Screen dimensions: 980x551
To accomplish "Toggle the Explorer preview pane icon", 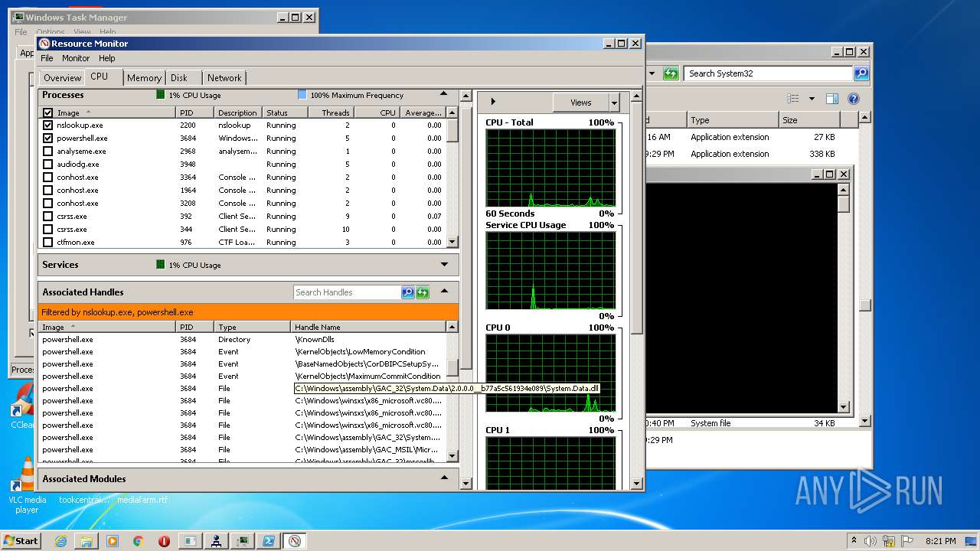I will click(x=832, y=99).
